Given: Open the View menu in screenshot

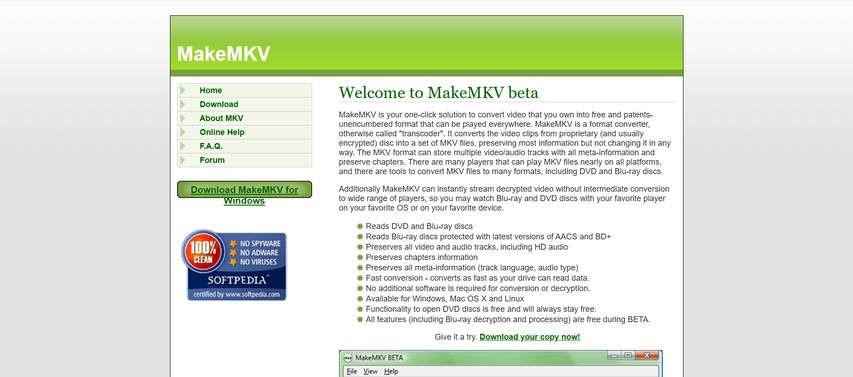Looking at the screenshot, I should coord(370,372).
